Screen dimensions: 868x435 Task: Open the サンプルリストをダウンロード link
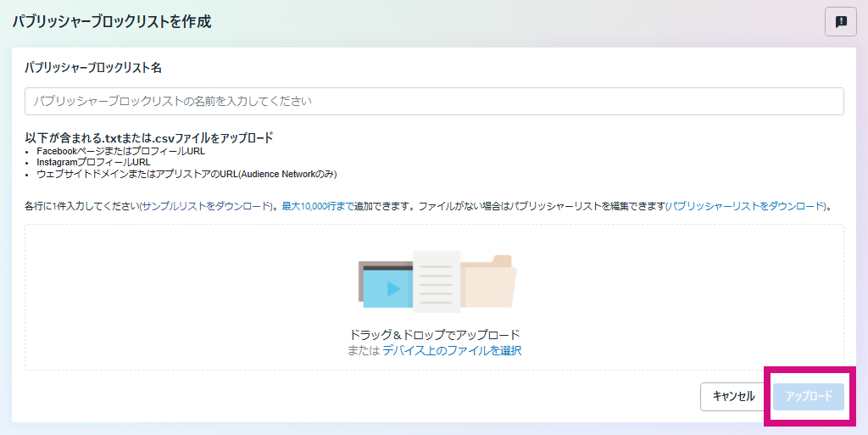tap(206, 206)
